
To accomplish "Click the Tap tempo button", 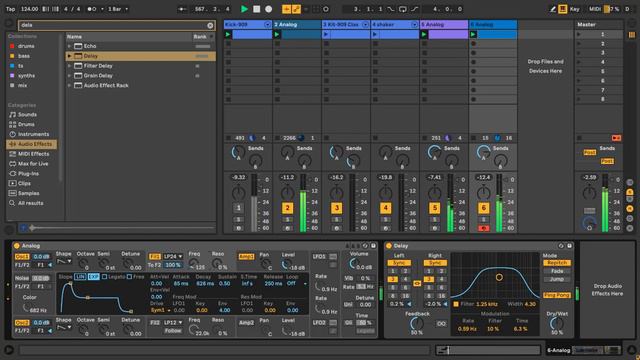I will tap(11, 9).
